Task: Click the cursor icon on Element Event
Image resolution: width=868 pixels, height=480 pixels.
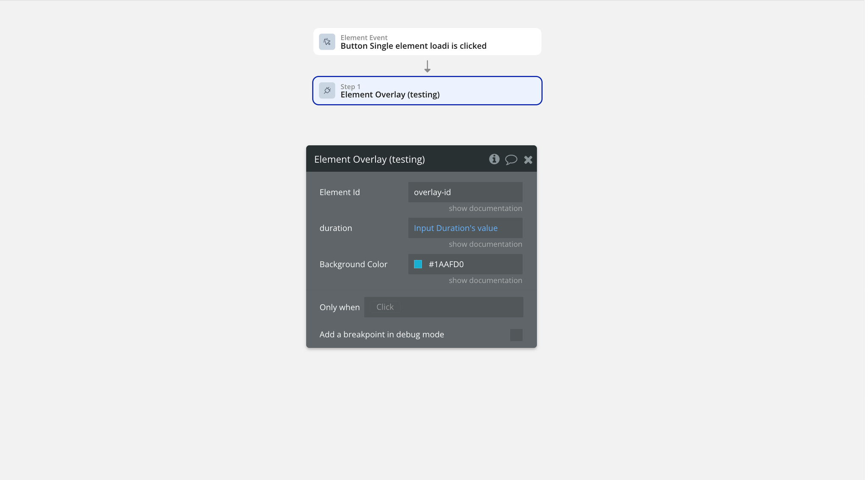Action: click(327, 42)
